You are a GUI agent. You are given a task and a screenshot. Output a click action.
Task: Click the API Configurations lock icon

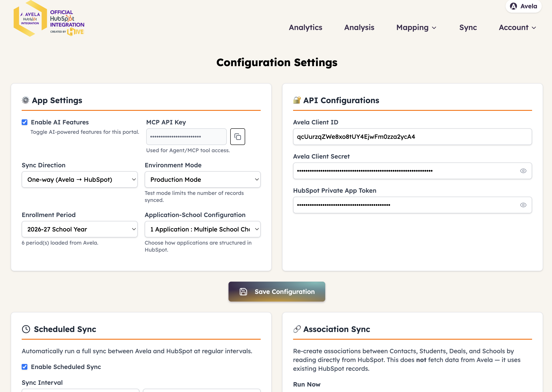297,100
